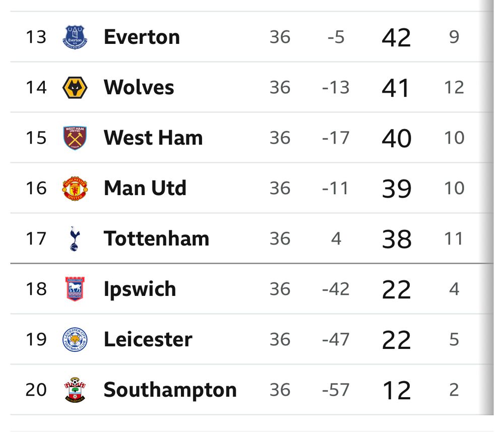Click Tottenham's 38 points value
The height and width of the screenshot is (432, 504).
point(396,239)
